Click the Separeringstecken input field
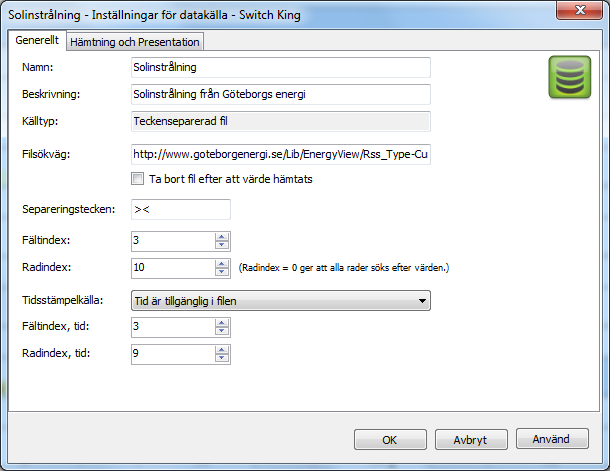This screenshot has width=610, height=471. click(181, 209)
